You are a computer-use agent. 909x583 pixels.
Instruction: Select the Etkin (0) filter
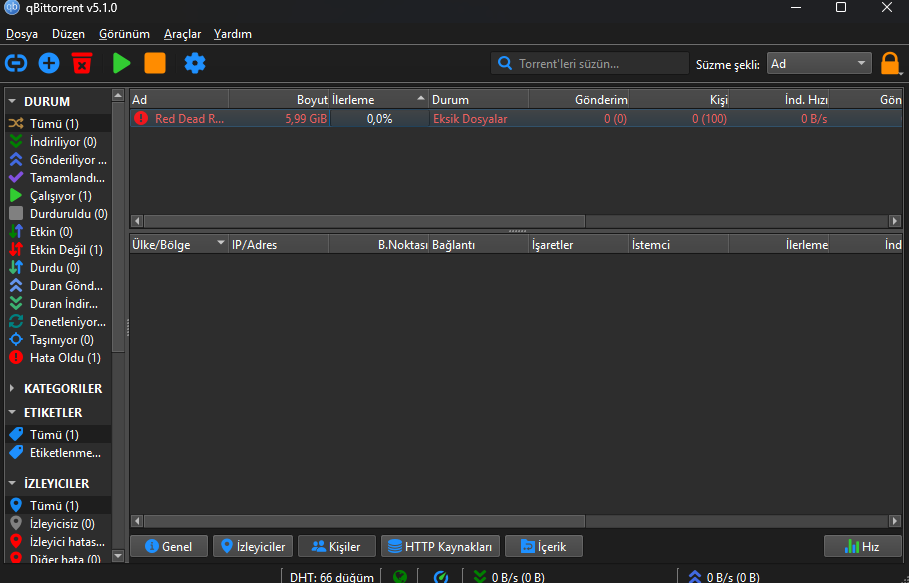point(58,231)
